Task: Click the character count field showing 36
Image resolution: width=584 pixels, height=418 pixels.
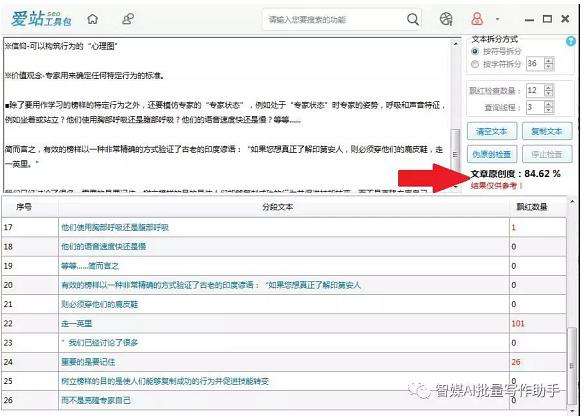Action: [535, 64]
